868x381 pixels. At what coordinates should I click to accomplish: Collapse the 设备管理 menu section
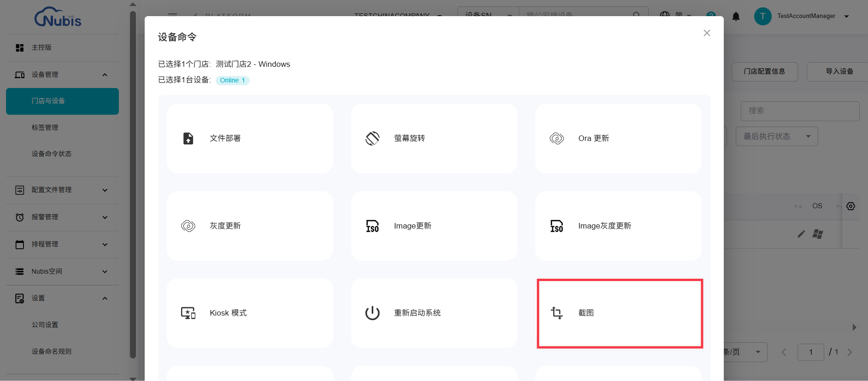tap(105, 75)
